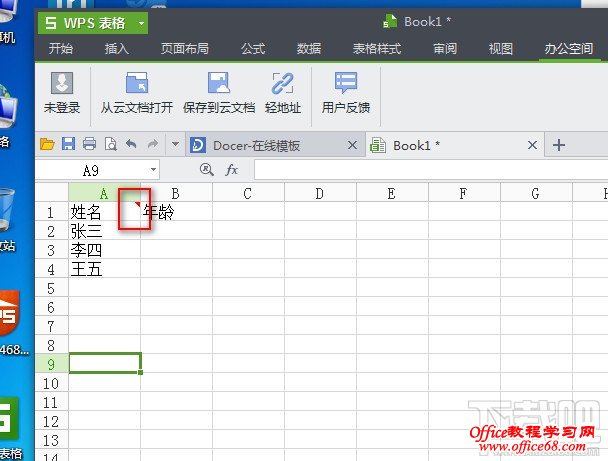
Task: Click the 轻地址 link icon
Action: coord(283,92)
